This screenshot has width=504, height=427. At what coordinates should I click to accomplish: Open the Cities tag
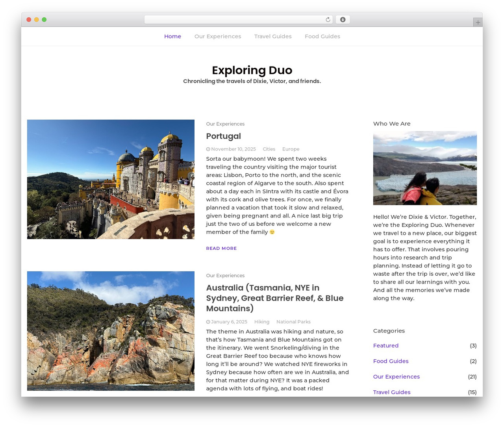pos(269,149)
